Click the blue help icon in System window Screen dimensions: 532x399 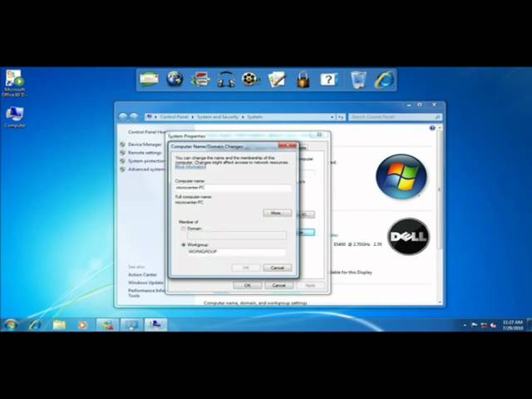pyautogui.click(x=432, y=128)
